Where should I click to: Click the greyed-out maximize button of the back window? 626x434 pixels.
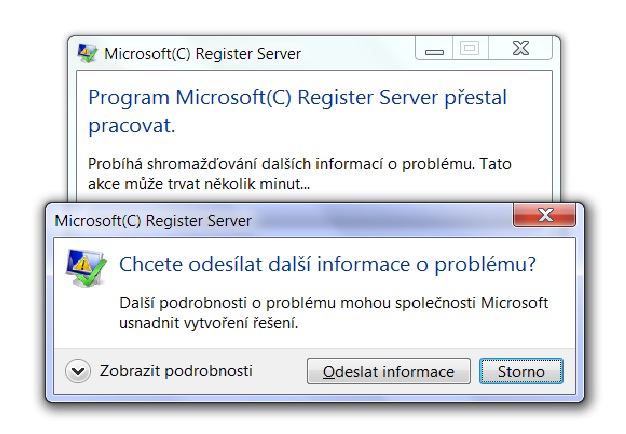pos(469,48)
